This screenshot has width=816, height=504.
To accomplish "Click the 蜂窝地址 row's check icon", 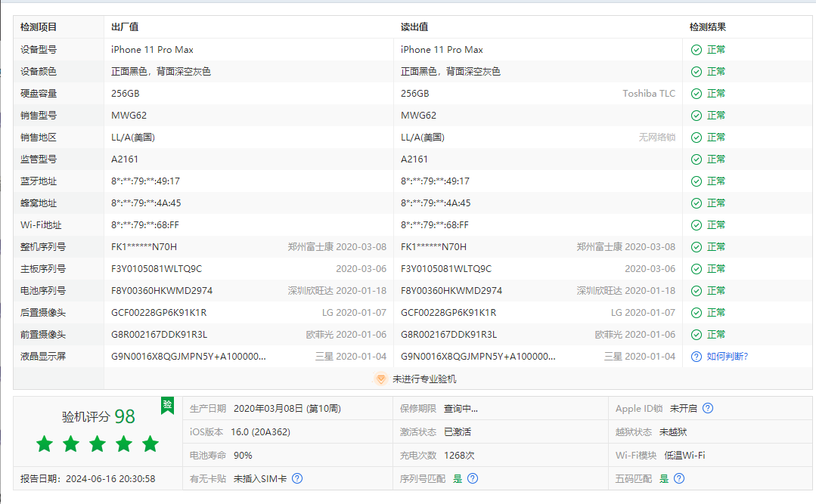I will click(x=697, y=203).
